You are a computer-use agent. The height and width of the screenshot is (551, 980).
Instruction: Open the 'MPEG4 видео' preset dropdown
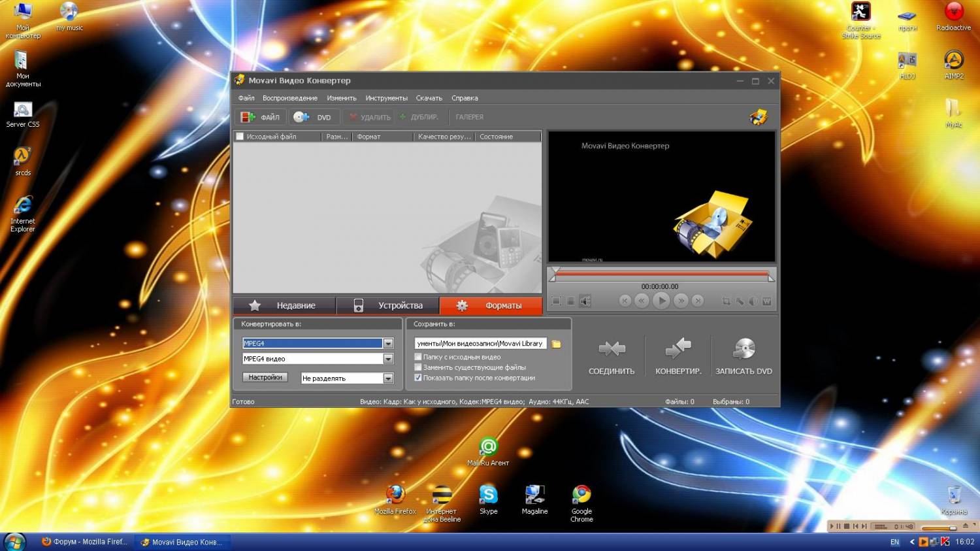[x=388, y=359]
